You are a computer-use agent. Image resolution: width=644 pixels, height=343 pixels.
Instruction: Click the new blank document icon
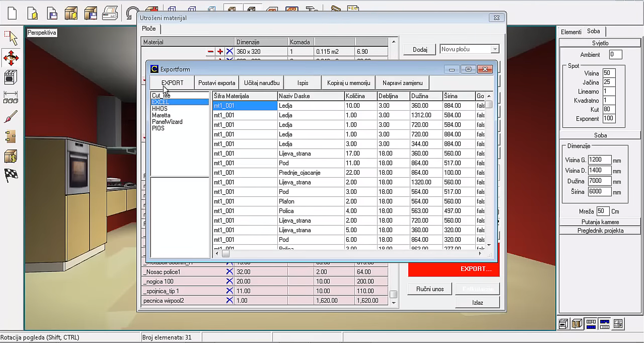coord(12,13)
